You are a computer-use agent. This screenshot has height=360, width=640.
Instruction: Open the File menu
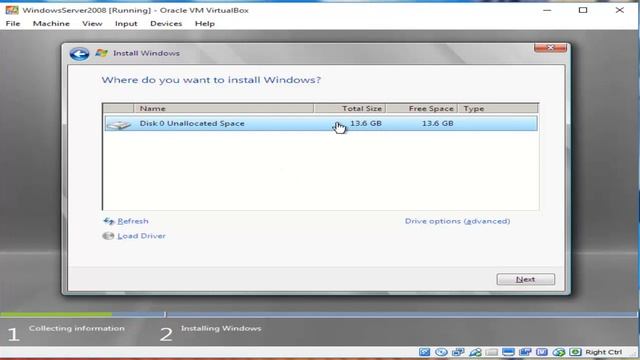pyautogui.click(x=13, y=24)
